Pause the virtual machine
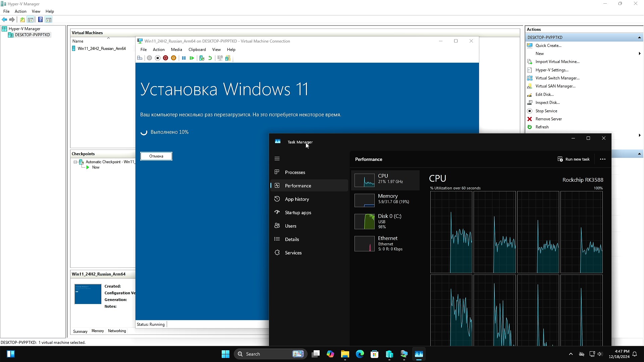 coord(184,58)
